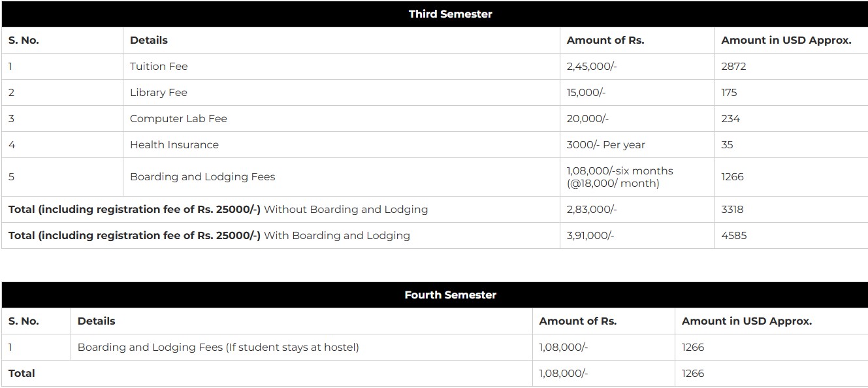Select the Tuition Fee details cell

pos(159,66)
